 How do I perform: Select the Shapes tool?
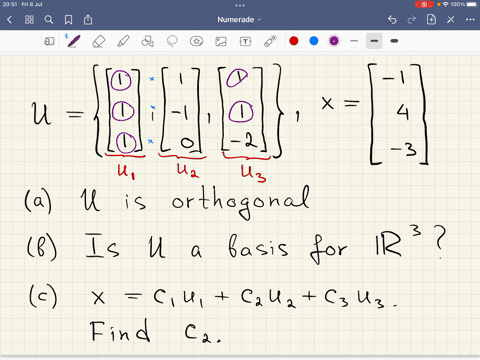[x=147, y=41]
